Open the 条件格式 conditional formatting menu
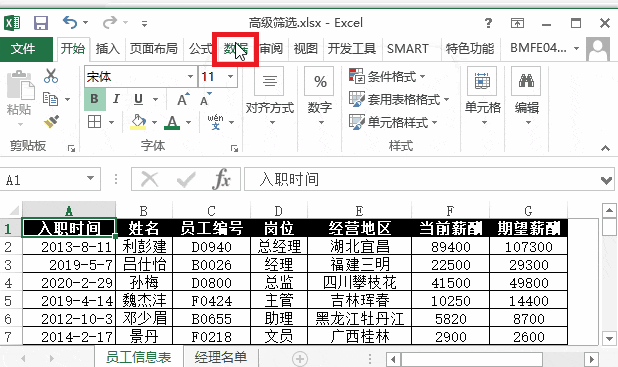The width and height of the screenshot is (618, 367). click(387, 76)
